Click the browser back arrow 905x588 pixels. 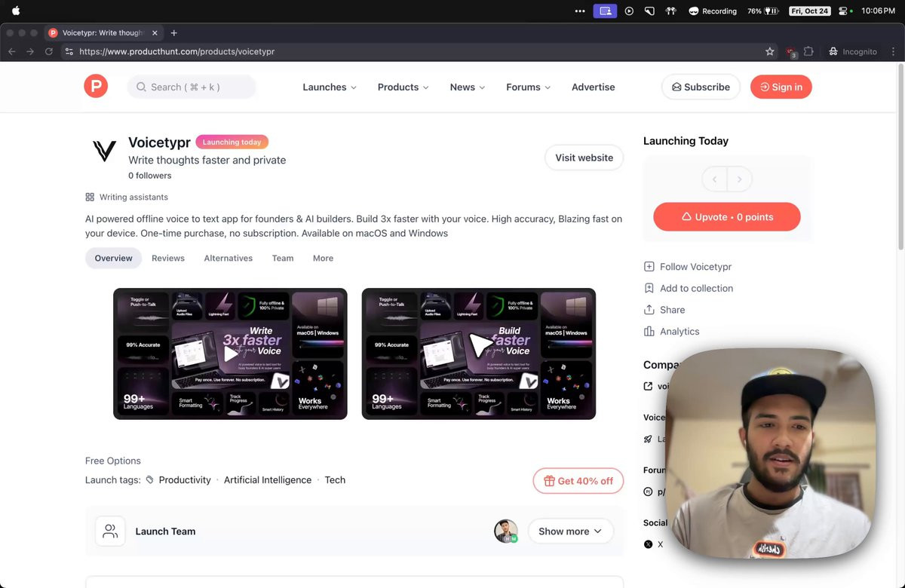click(x=11, y=51)
